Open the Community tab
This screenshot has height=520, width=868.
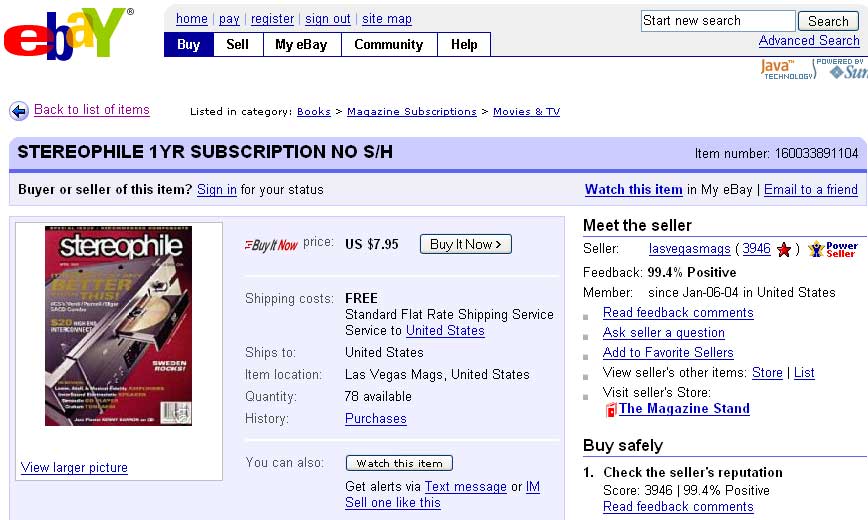click(388, 44)
